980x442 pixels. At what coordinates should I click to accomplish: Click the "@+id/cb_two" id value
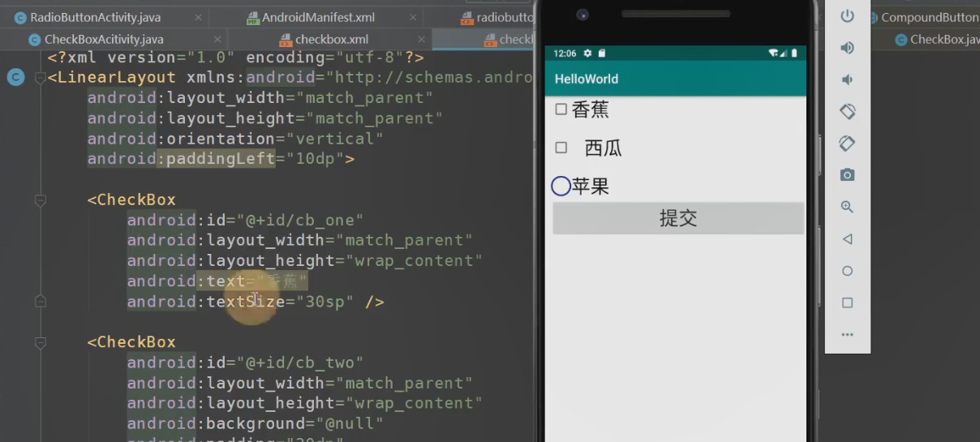pos(299,363)
